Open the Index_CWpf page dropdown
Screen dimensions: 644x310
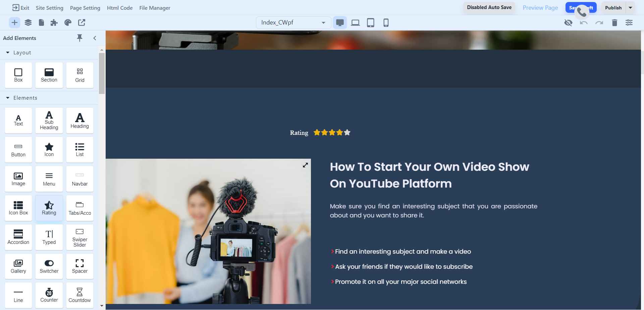[x=293, y=22]
